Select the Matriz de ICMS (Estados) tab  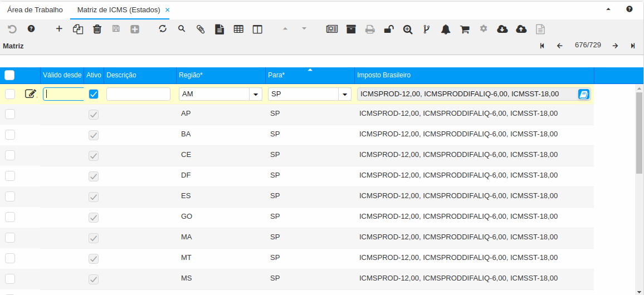point(118,10)
